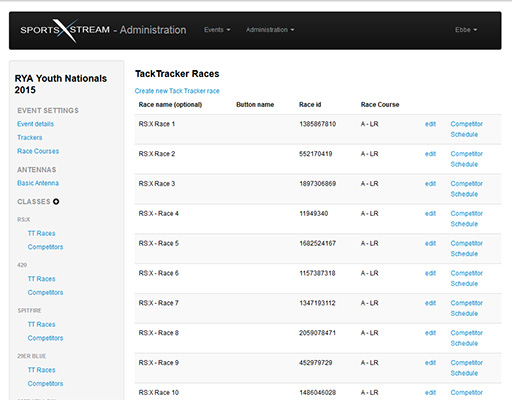Click the Race name (optional) column header
The image size is (512, 400).
(x=170, y=105)
